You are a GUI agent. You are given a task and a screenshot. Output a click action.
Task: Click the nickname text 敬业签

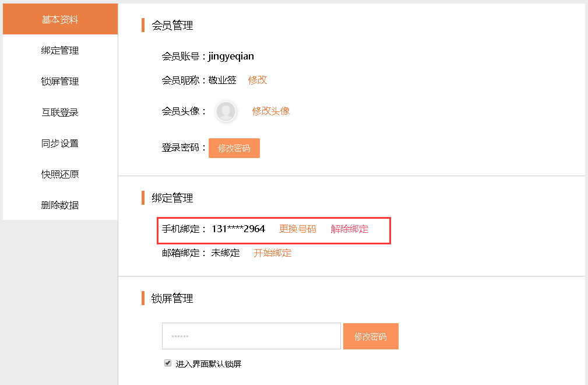coord(223,80)
